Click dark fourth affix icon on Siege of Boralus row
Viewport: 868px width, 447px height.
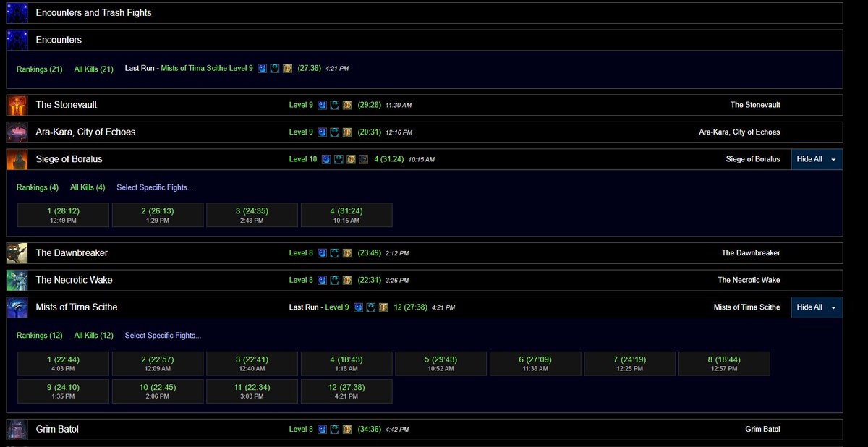click(364, 159)
